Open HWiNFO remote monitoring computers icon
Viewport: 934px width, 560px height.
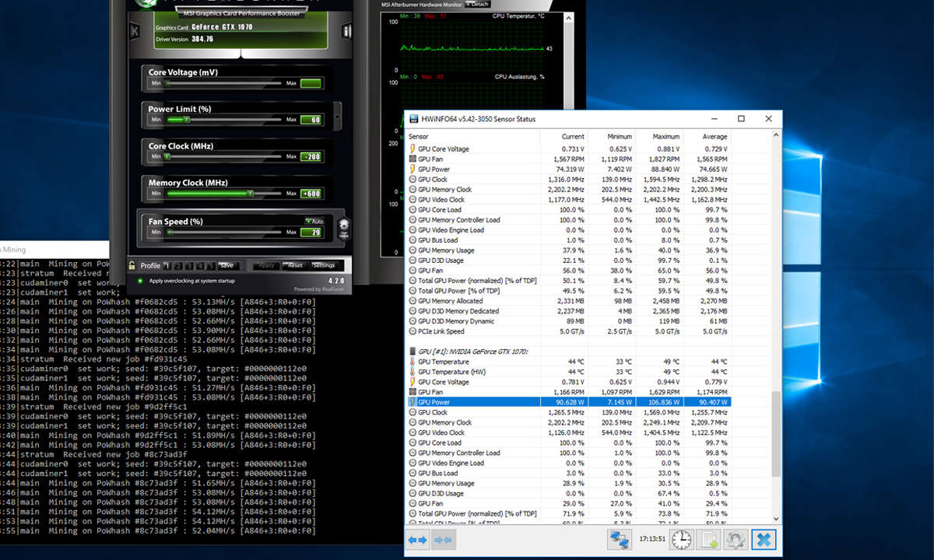pyautogui.click(x=619, y=540)
